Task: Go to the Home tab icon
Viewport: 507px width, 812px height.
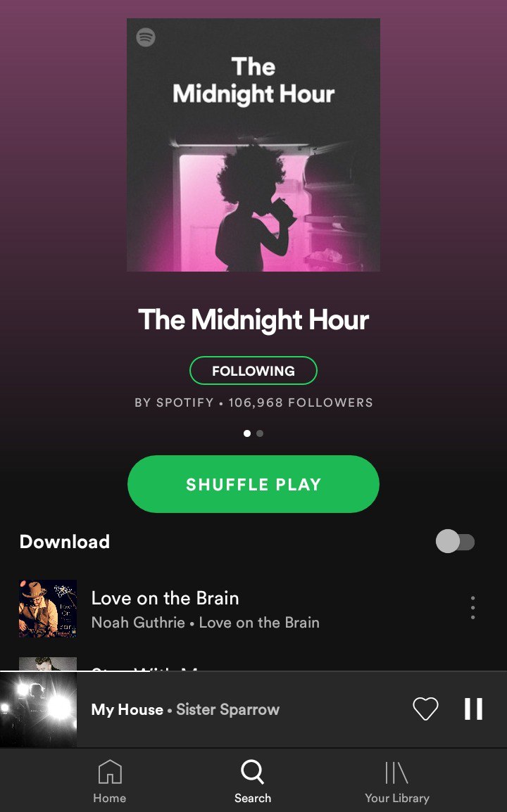Action: click(110, 772)
